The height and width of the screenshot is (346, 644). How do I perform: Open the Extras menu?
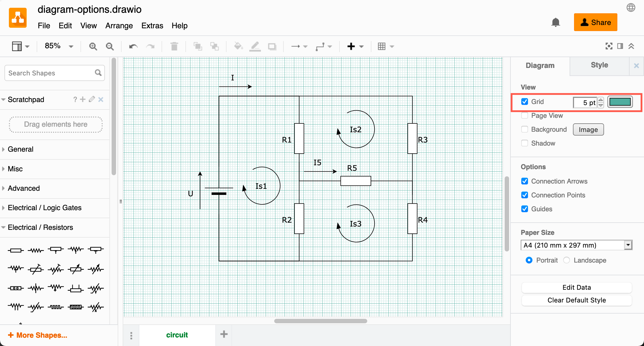point(152,26)
